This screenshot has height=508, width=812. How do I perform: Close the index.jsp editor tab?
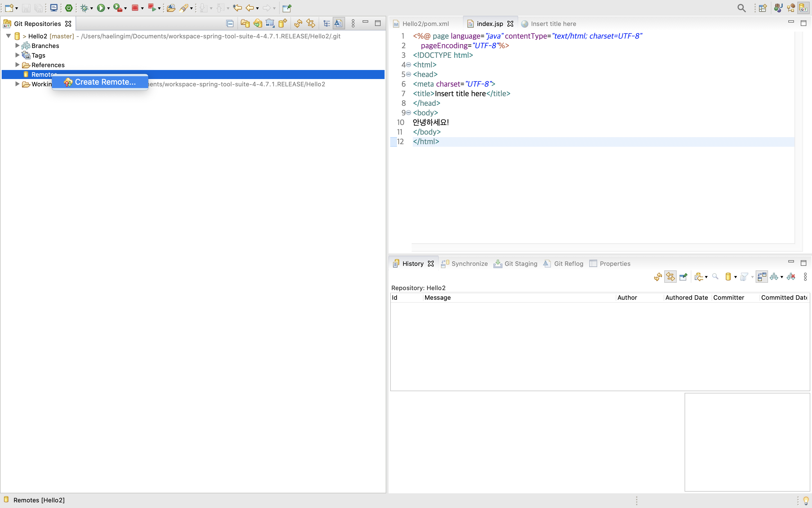(x=510, y=24)
